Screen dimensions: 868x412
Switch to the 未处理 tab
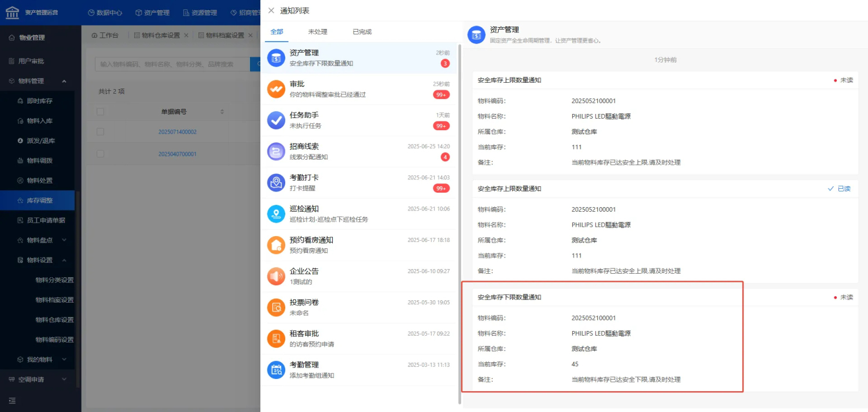(x=318, y=32)
